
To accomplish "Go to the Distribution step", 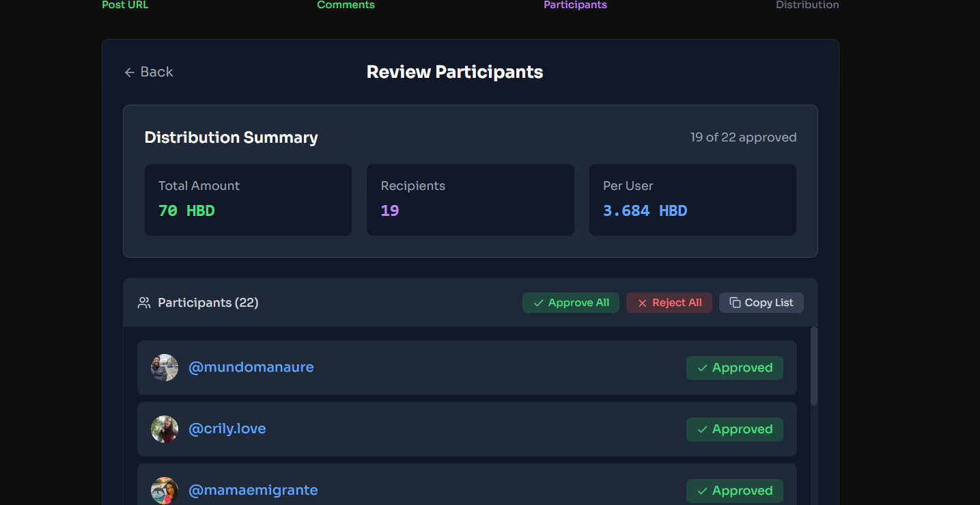I will (x=807, y=5).
